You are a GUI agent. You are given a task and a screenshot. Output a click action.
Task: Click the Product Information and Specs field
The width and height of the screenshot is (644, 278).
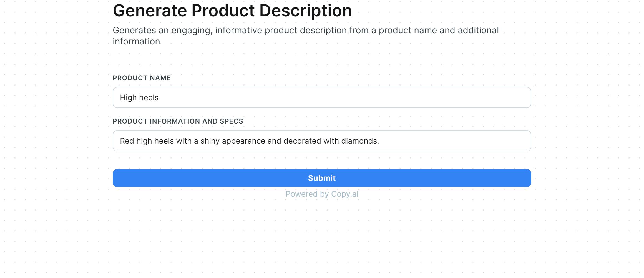tap(321, 141)
